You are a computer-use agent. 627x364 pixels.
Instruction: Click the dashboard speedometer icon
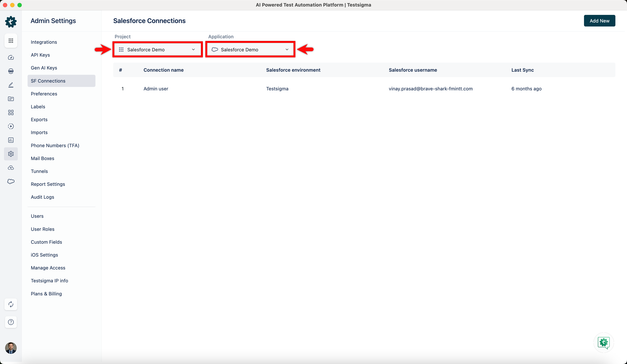point(11,58)
